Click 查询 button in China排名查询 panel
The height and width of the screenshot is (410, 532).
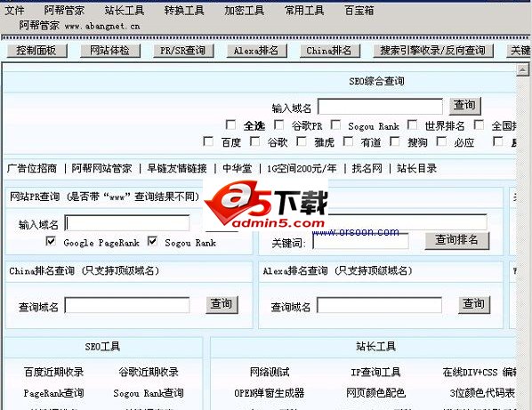click(x=222, y=304)
